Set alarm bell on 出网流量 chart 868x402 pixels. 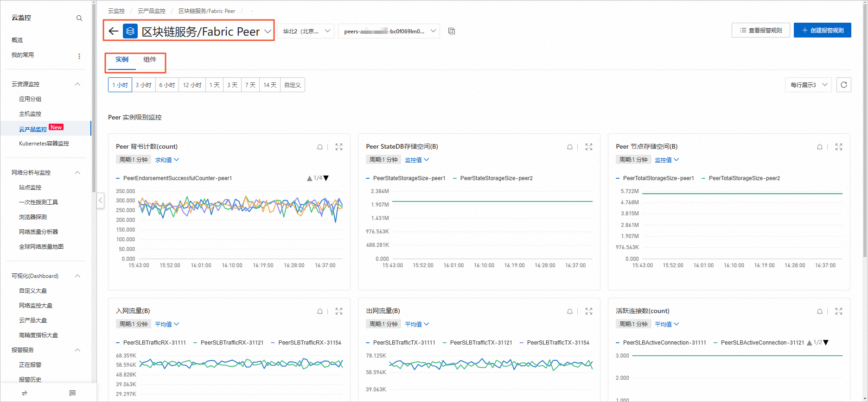point(570,311)
